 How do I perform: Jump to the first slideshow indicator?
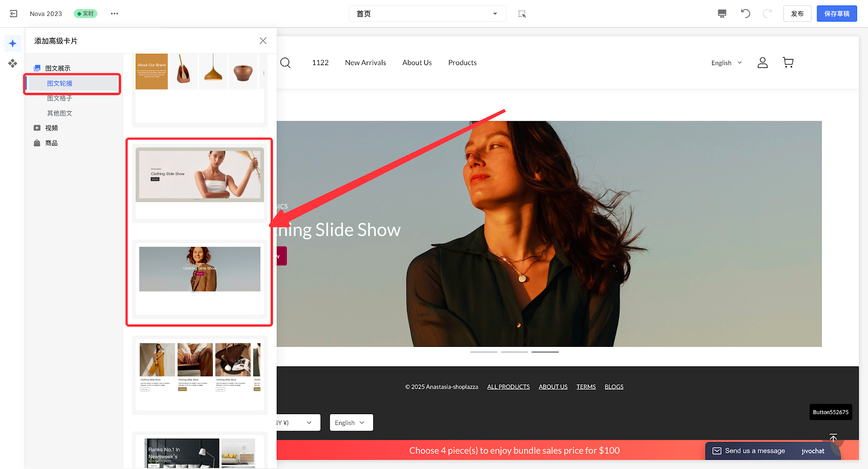point(483,352)
